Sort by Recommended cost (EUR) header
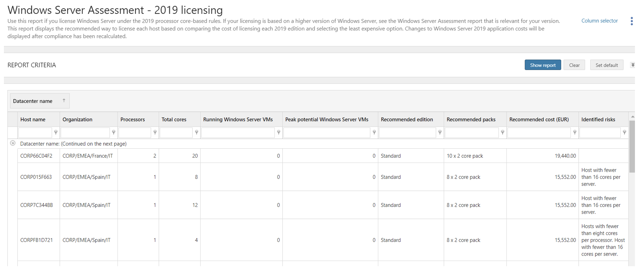Viewport: 644px width, 272px height. pos(542,119)
